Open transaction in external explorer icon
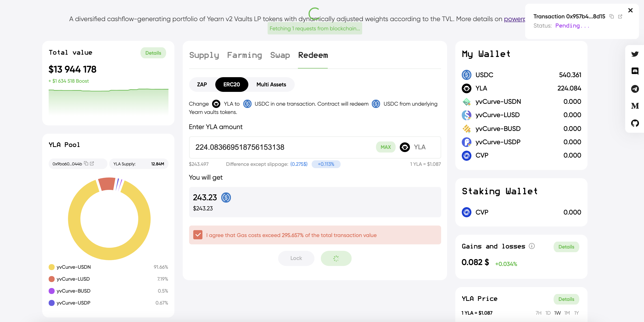The height and width of the screenshot is (322, 644). (x=620, y=17)
